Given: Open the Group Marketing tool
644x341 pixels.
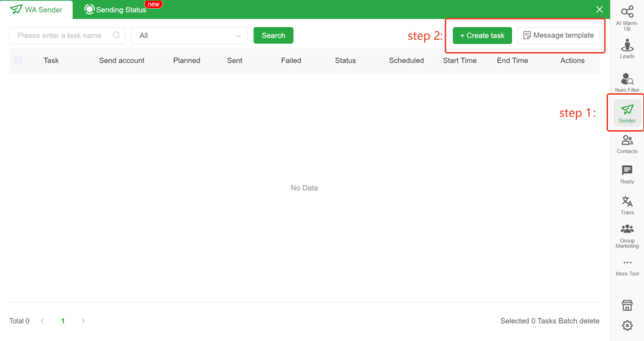Looking at the screenshot, I should tap(627, 236).
